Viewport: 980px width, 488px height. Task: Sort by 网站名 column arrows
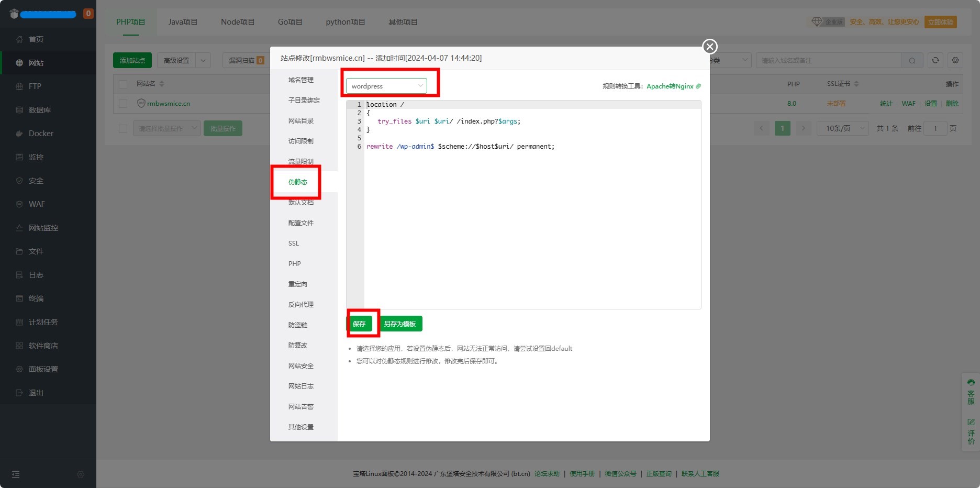point(162,84)
